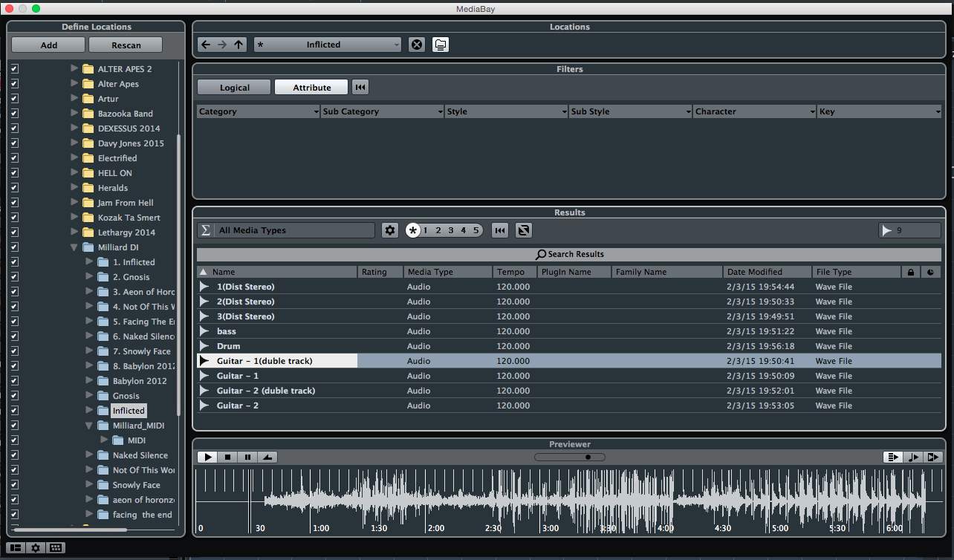Click the remove browse location icon
This screenshot has height=560, width=954.
pos(417,45)
